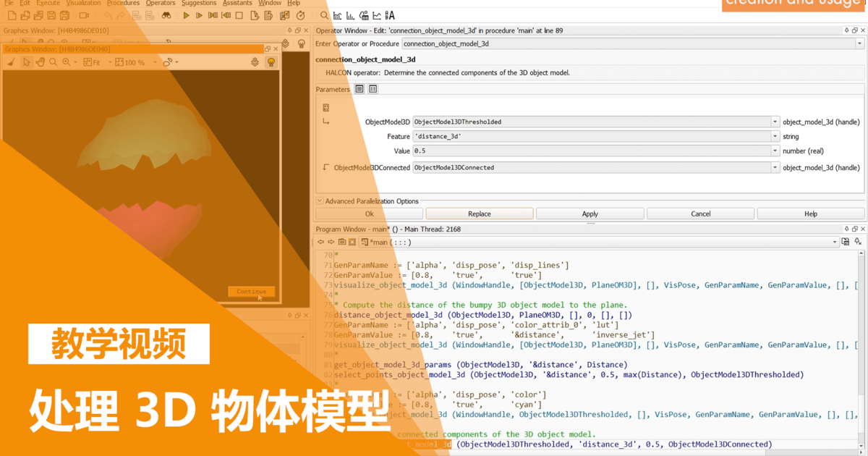Select the magnifier zoom tool in Graphics Window

tap(53, 62)
